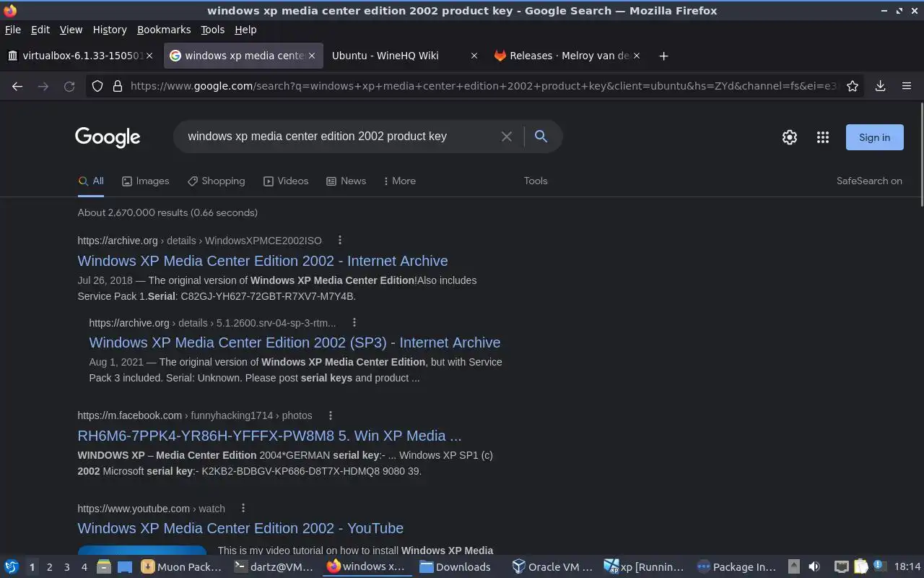Image resolution: width=924 pixels, height=578 pixels.
Task: Click the show desktop taskbar icon
Action: (124, 567)
